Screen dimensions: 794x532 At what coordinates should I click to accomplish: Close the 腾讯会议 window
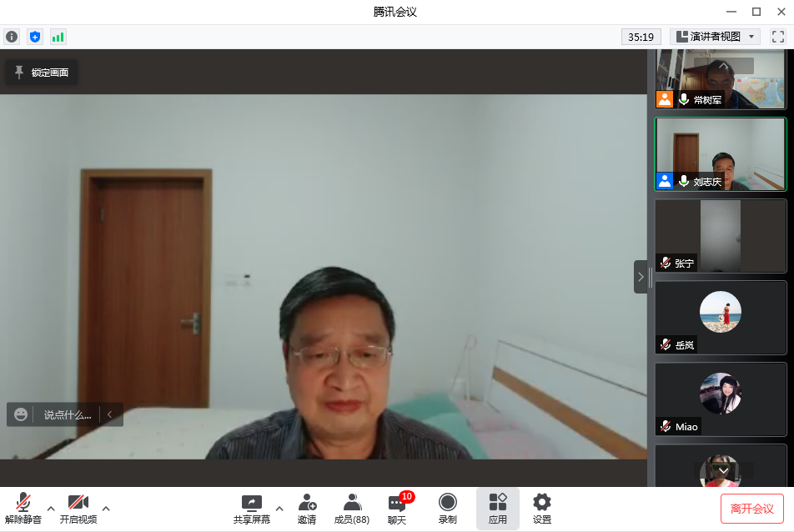781,12
